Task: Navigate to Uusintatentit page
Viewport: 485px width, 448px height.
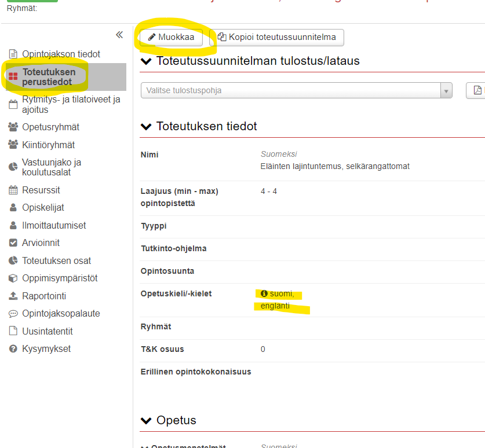Action: (x=47, y=332)
